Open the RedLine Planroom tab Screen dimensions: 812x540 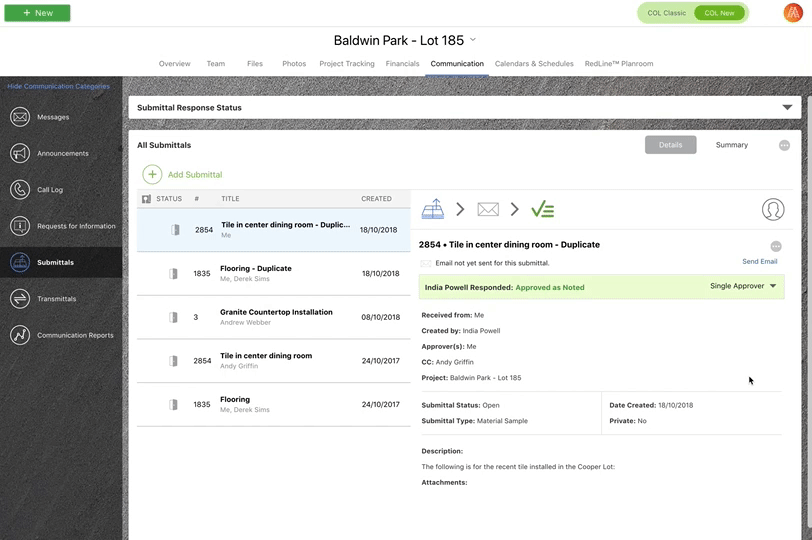coord(619,64)
